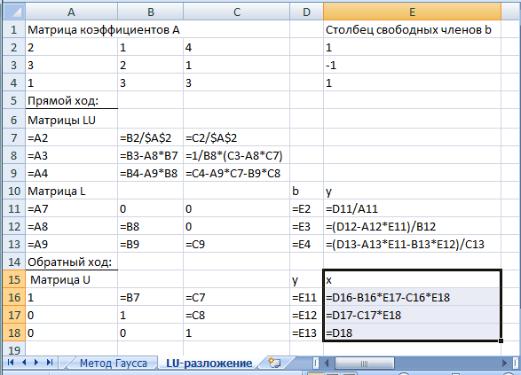The height and width of the screenshot is (375, 521).
Task: Select row 10 header
Action: (x=14, y=191)
